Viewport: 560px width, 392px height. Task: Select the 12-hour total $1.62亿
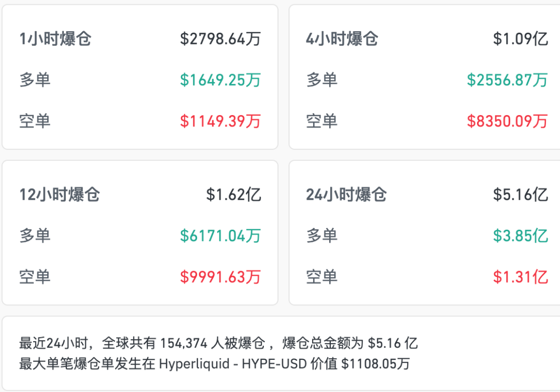click(x=234, y=195)
